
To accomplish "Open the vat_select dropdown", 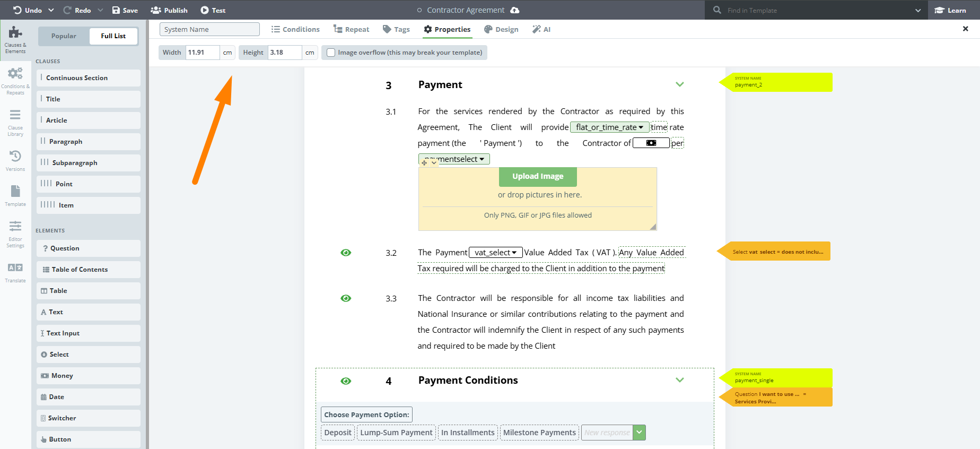I will click(x=496, y=253).
